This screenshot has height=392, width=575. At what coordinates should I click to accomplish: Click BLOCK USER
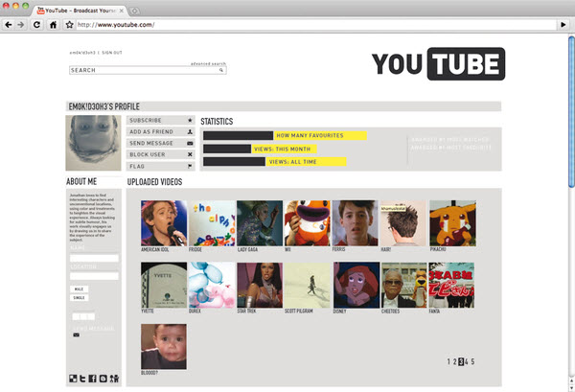[x=161, y=154]
